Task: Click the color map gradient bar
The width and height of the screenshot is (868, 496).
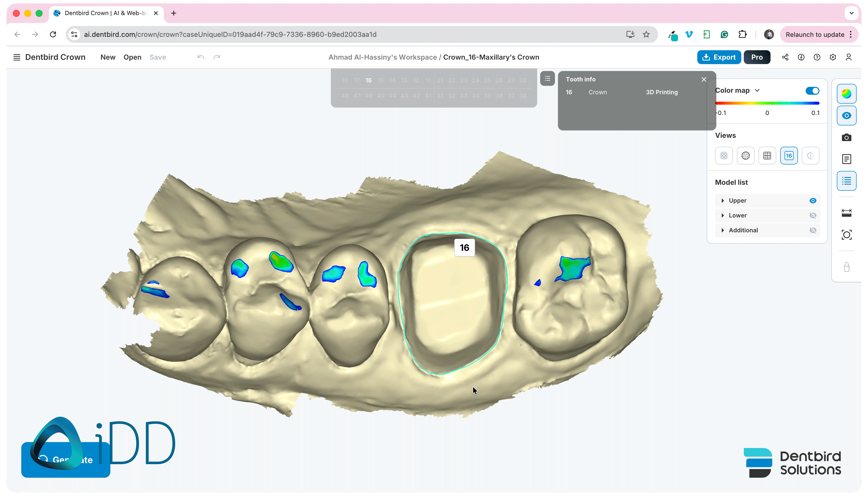Action: [767, 103]
